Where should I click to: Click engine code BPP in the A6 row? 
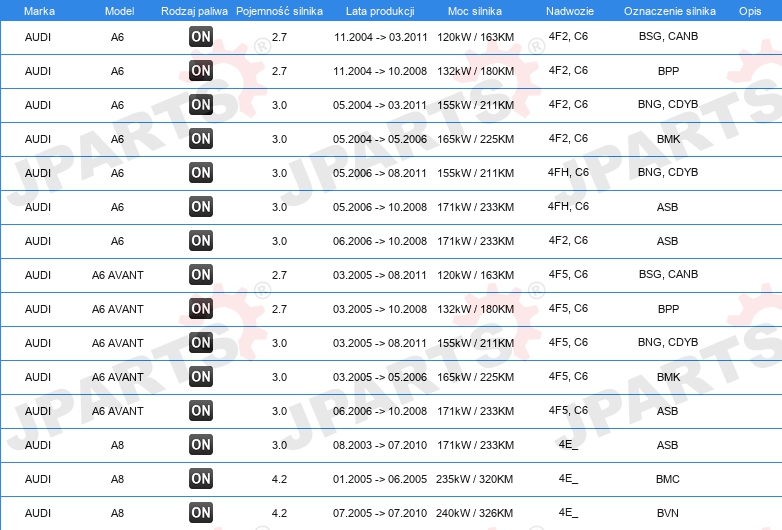pos(668,71)
